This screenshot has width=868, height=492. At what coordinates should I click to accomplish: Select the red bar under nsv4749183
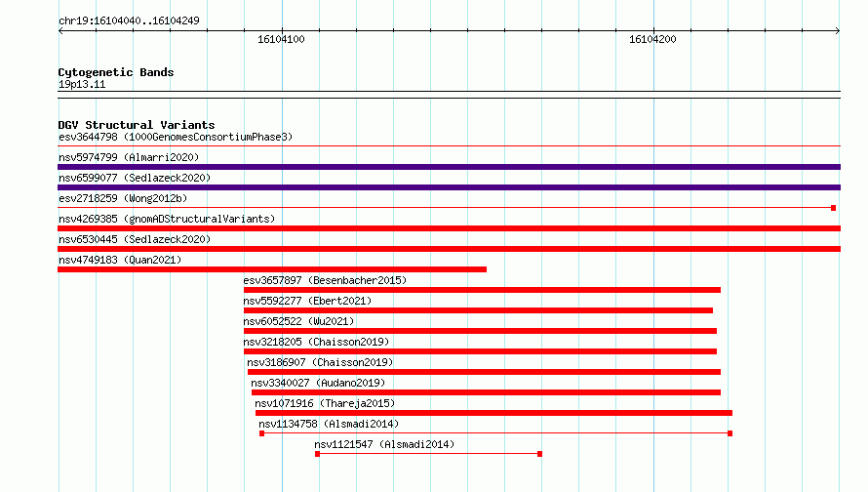pos(272,269)
